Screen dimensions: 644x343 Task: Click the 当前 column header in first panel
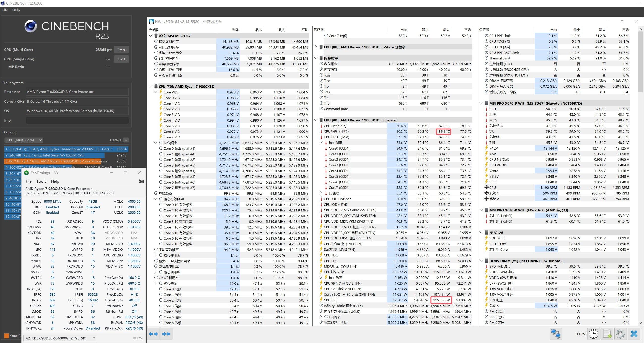click(235, 30)
